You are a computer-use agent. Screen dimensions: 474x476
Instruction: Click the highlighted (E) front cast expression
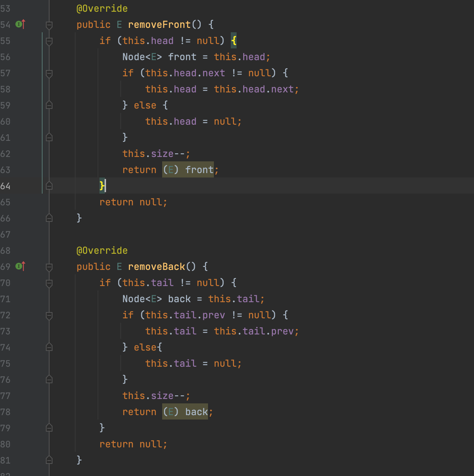188,170
